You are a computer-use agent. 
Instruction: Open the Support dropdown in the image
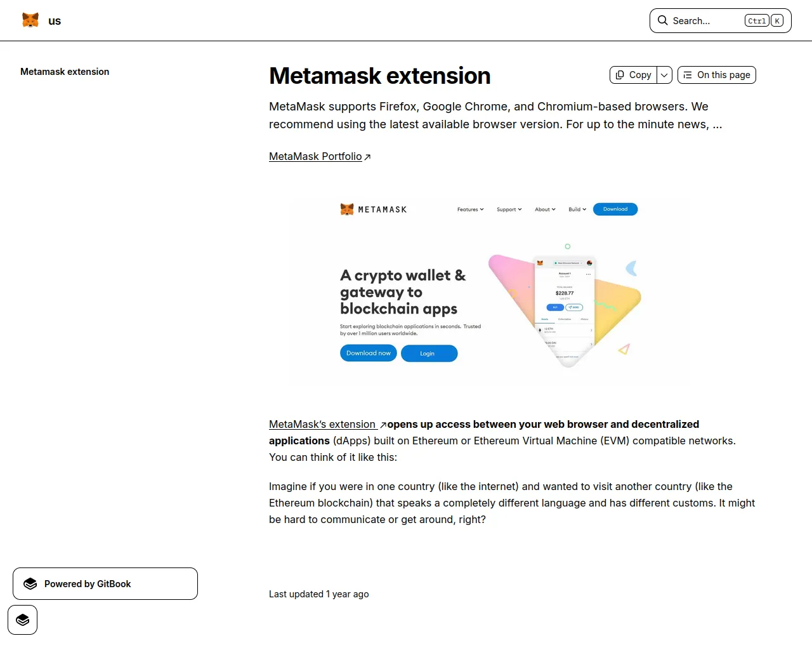point(509,209)
